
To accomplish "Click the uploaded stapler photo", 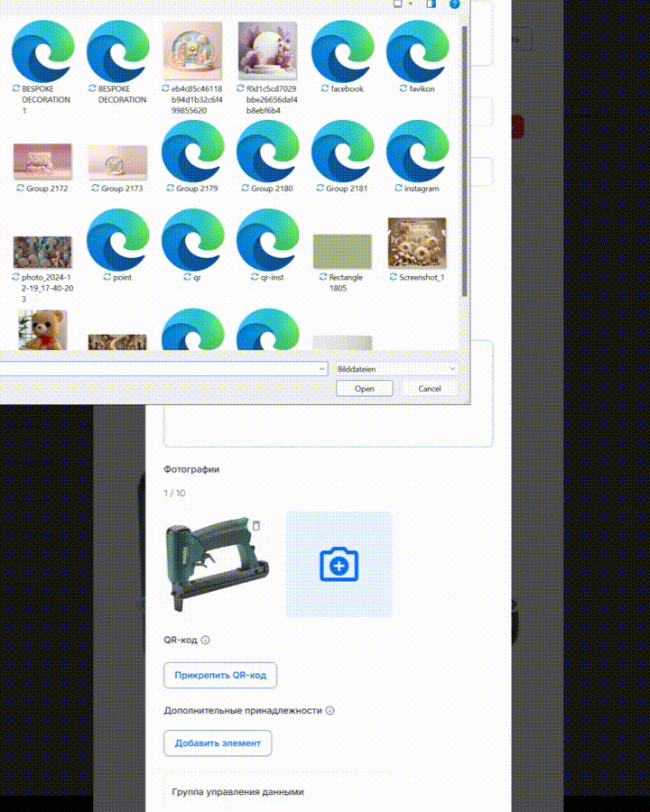I will coord(218,565).
